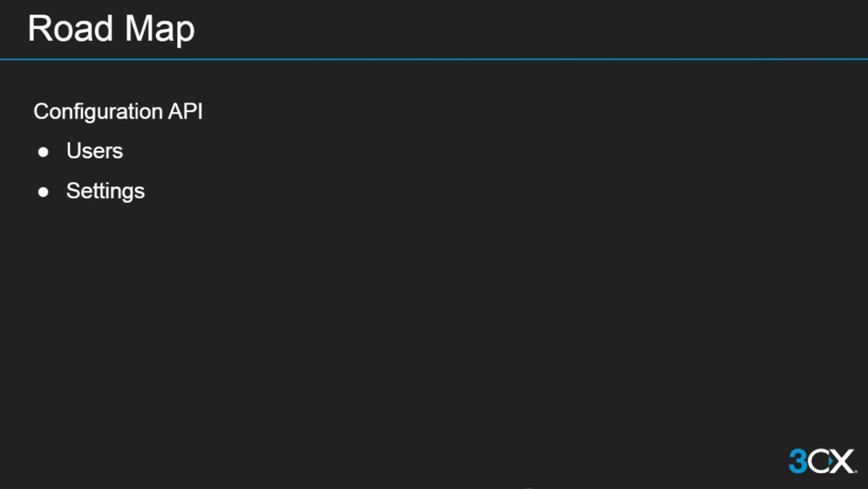Click the word Map in the title

coord(159,29)
